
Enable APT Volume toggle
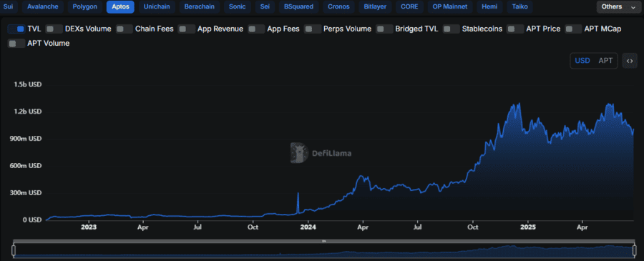click(16, 44)
